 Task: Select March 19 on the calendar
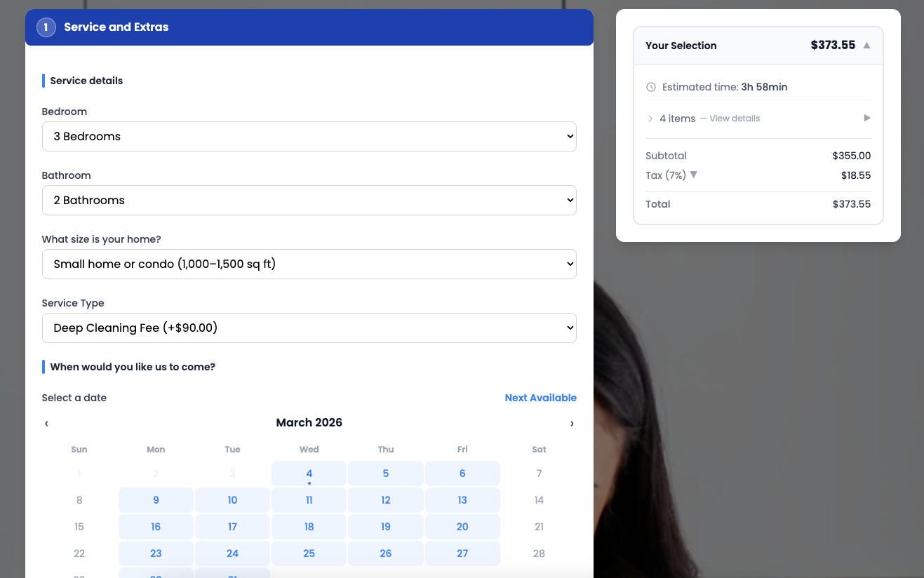pos(386,527)
